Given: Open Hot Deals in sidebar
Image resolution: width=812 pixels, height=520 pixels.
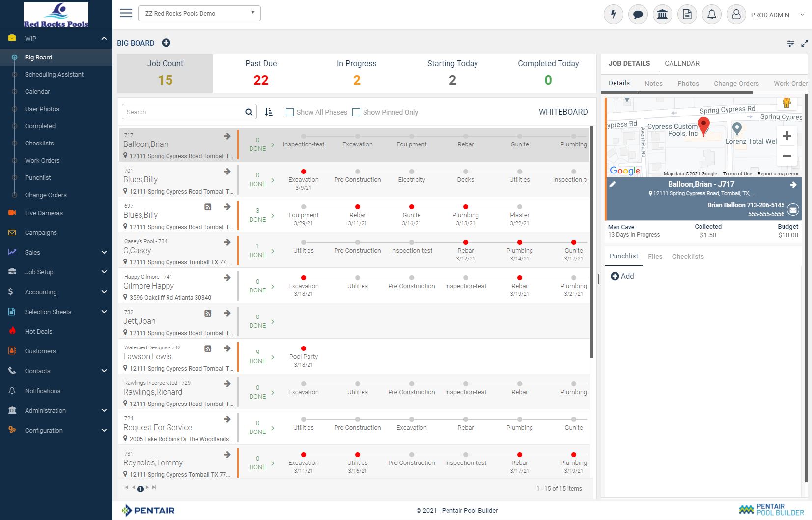Looking at the screenshot, I should pyautogui.click(x=38, y=331).
